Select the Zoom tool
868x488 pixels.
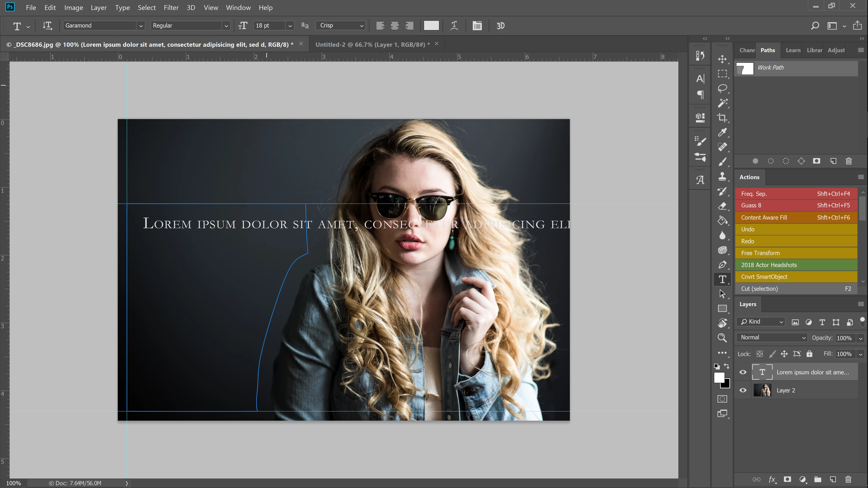tap(722, 338)
